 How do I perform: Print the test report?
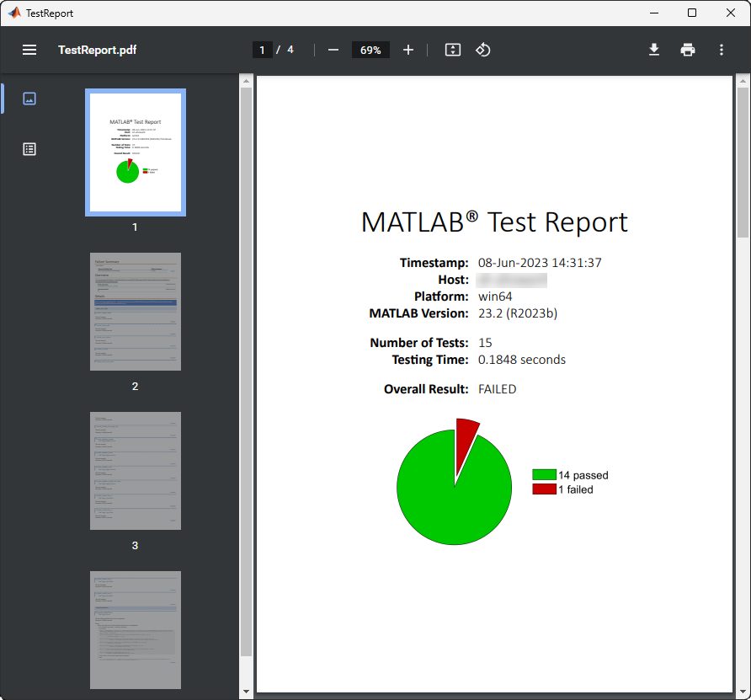point(688,50)
